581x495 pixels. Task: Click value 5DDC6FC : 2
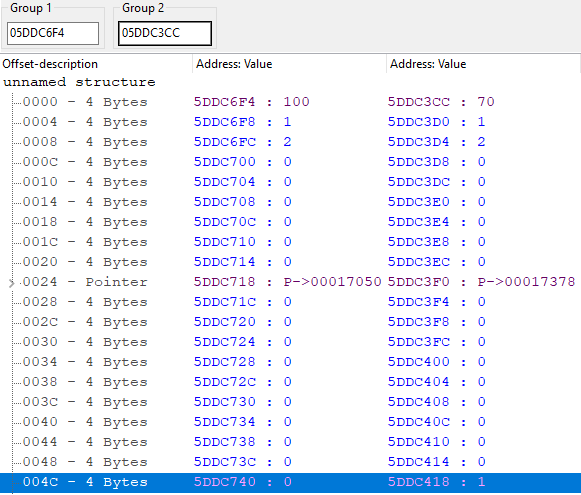click(243, 142)
